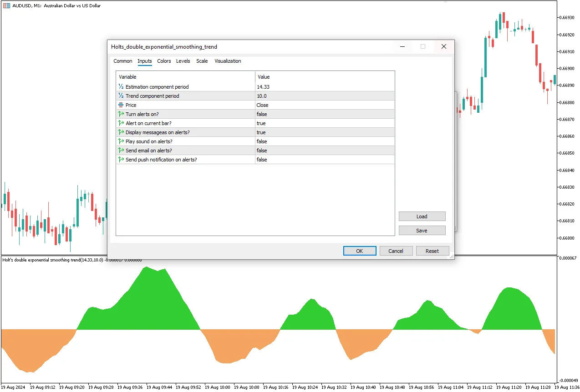Click the Trend component period row icon
The image size is (580, 392).
pos(121,96)
